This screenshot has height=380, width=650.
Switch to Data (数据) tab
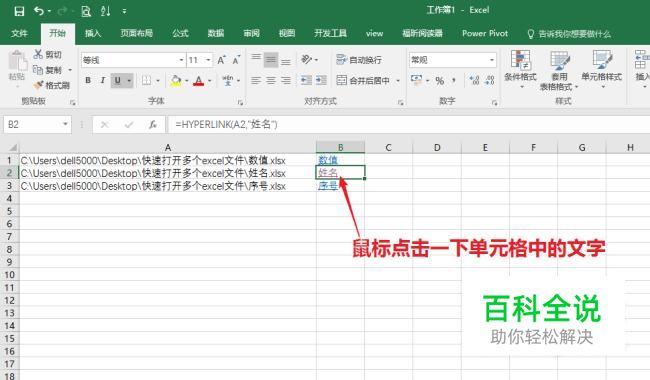216,34
